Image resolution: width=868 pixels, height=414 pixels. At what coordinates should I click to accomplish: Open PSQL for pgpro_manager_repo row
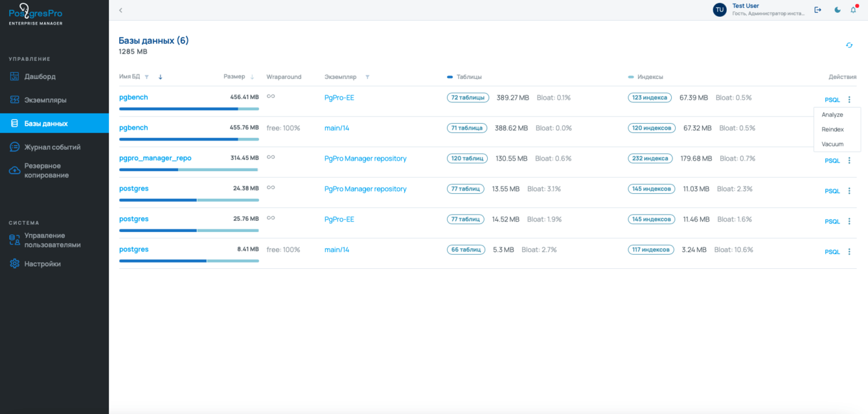click(x=832, y=161)
